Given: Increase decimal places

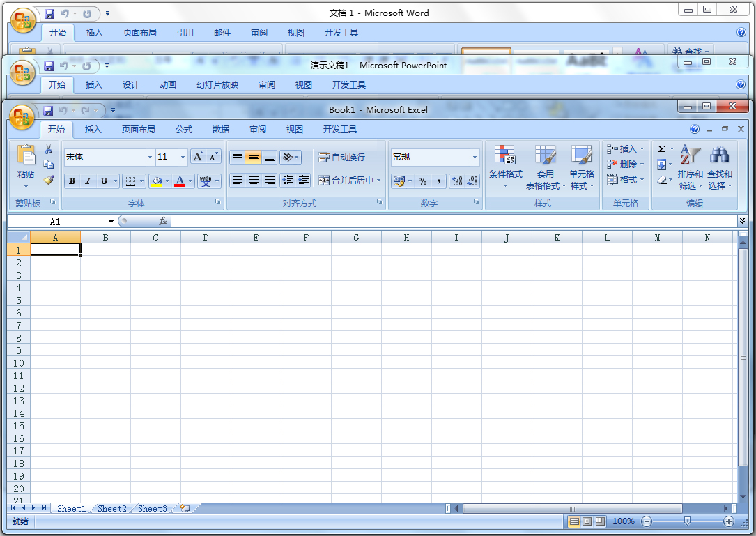Looking at the screenshot, I should [457, 181].
